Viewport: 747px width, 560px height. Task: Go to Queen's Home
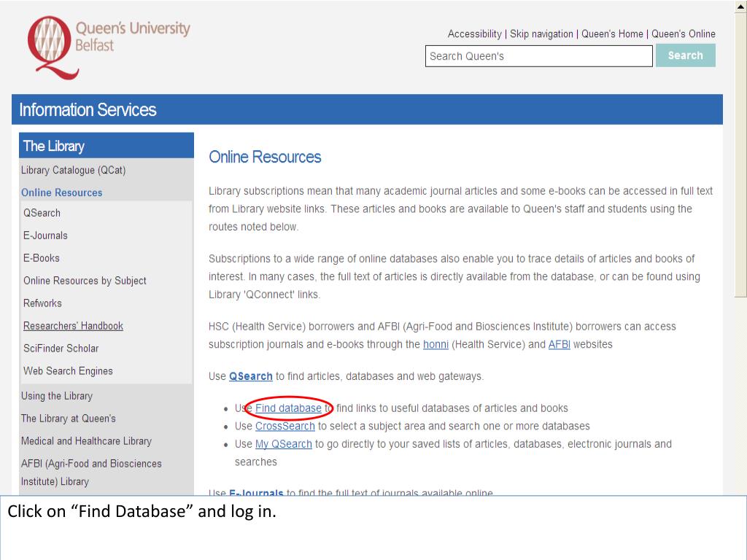(612, 34)
